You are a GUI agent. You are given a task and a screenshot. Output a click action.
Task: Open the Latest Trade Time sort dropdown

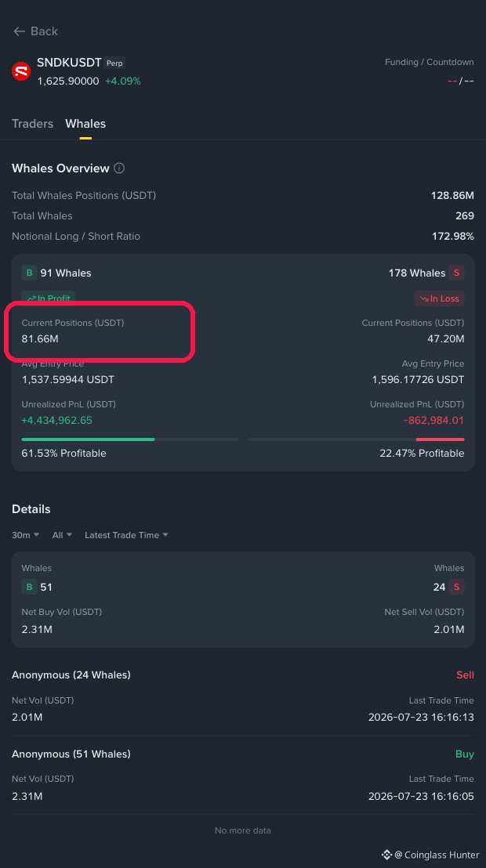tap(126, 535)
